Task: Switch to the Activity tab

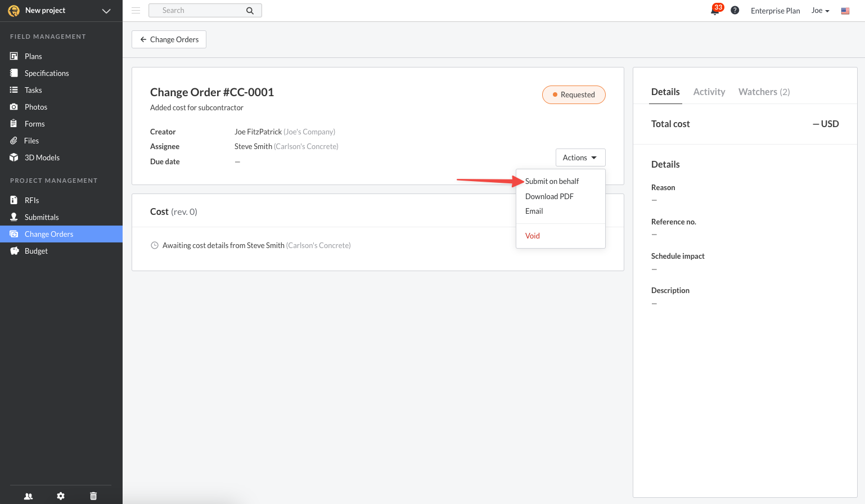Action: pos(709,92)
